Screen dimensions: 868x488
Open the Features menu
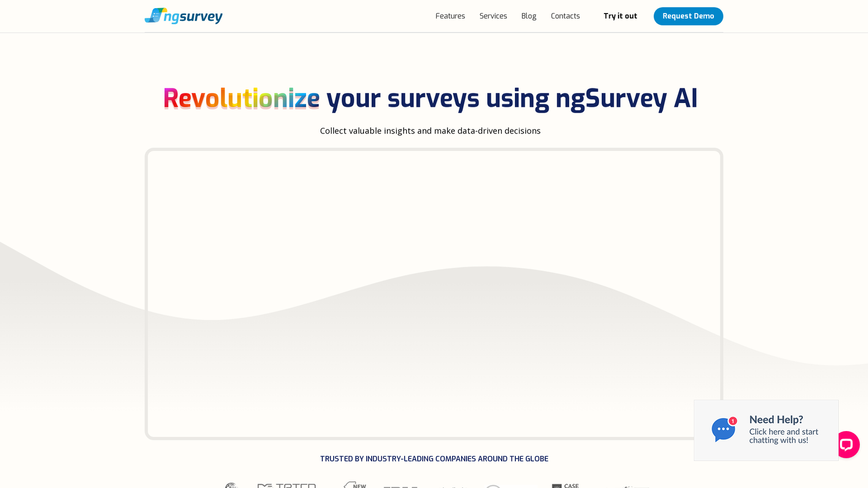click(x=450, y=16)
